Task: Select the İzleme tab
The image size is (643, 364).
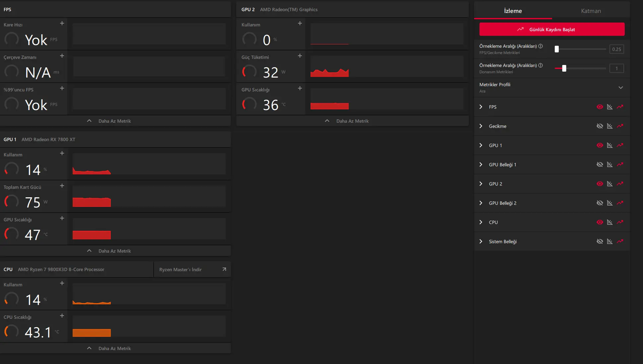Action: tap(513, 11)
